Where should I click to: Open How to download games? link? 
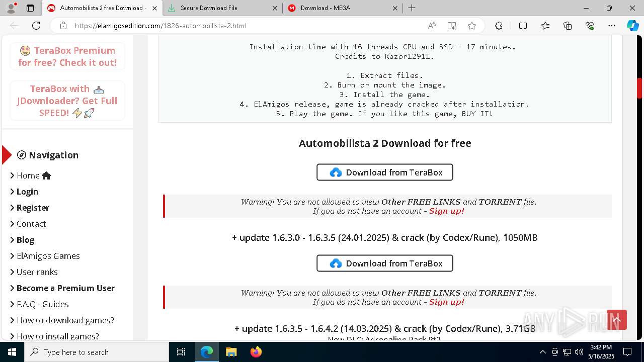(62, 320)
